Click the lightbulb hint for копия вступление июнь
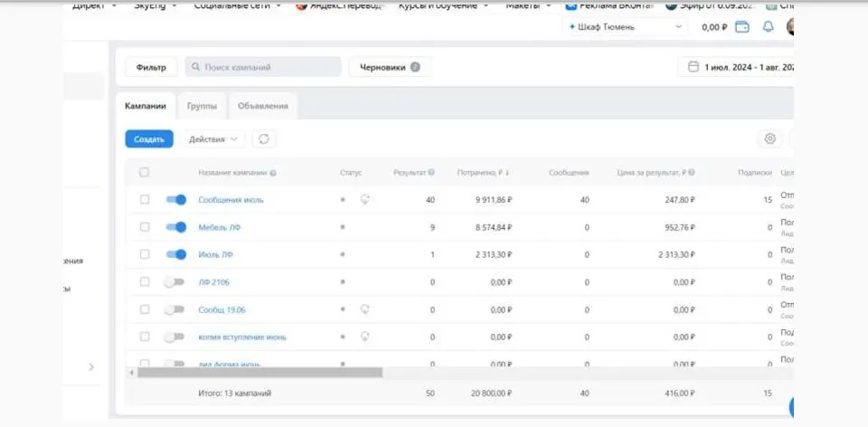The image size is (868, 427). click(364, 337)
